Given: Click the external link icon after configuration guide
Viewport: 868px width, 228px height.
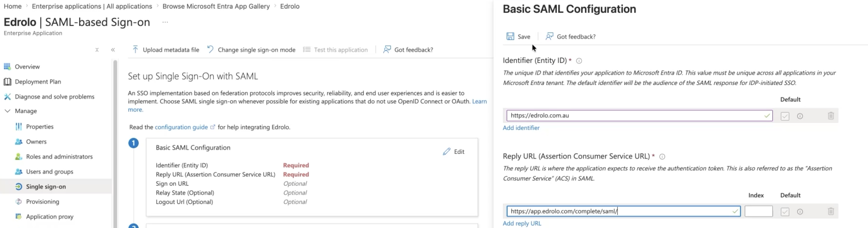Looking at the screenshot, I should point(212,127).
